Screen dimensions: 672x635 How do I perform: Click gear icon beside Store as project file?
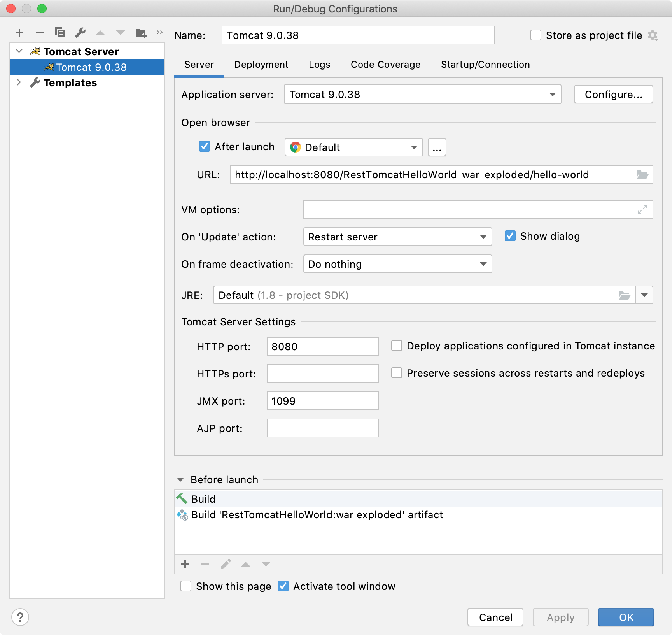click(653, 36)
